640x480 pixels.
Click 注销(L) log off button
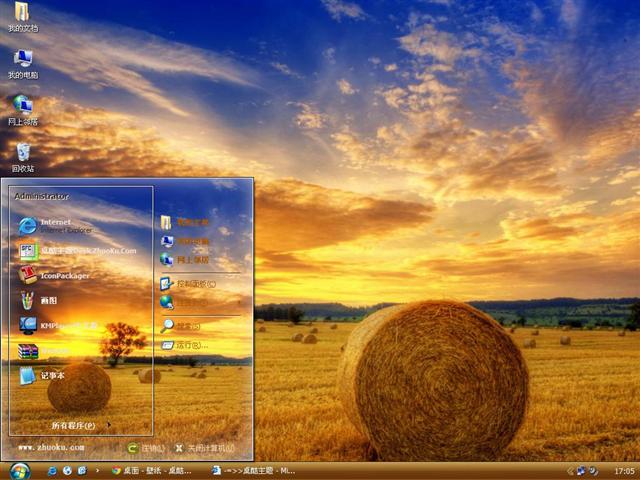[x=146, y=448]
